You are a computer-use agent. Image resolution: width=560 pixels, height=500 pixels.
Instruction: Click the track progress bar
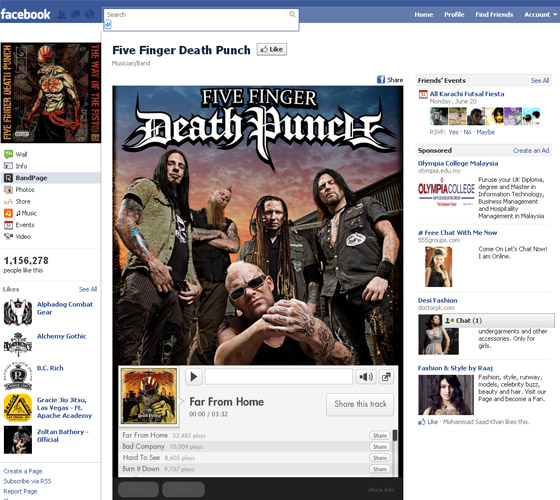279,377
